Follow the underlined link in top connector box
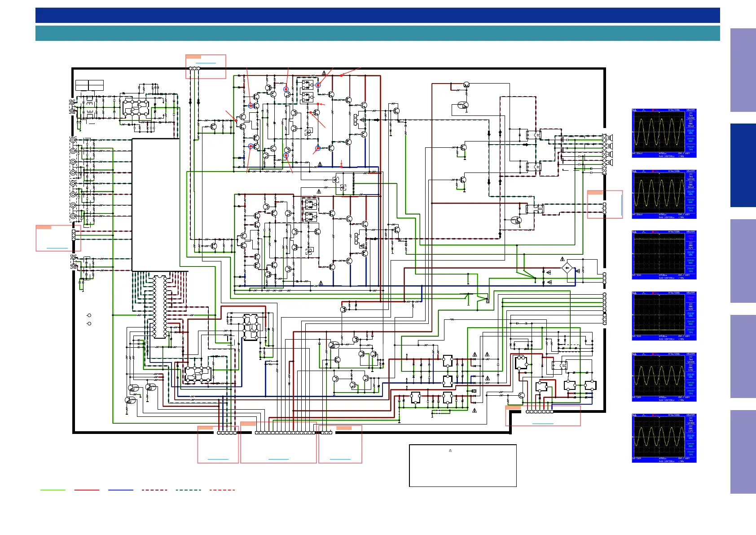756x535 pixels. pos(206,63)
